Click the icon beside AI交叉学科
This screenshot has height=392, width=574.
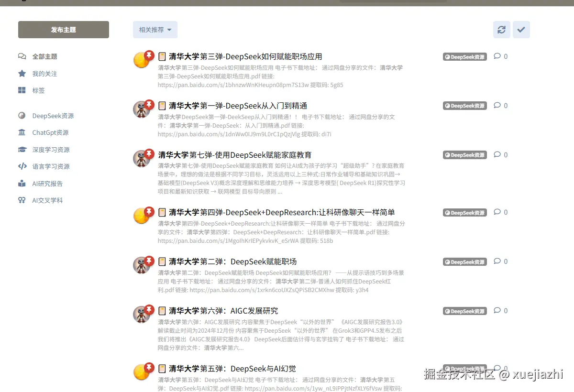pyautogui.click(x=22, y=200)
